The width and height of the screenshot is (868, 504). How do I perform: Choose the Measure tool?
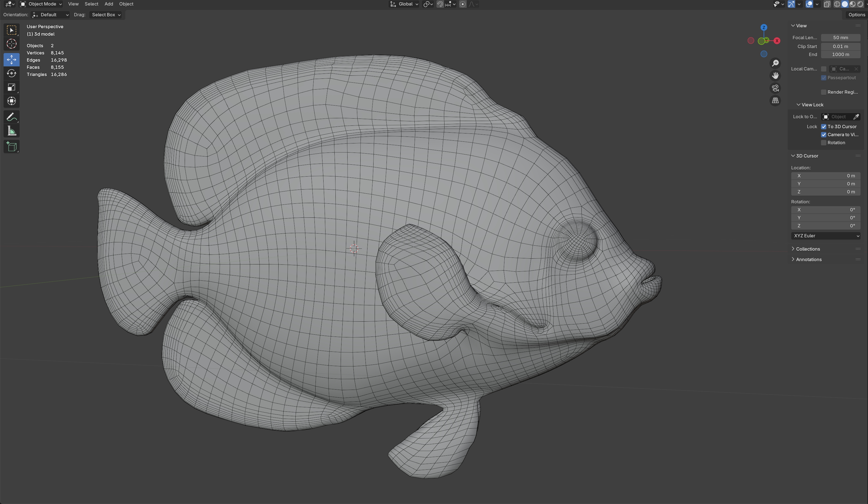[11, 131]
